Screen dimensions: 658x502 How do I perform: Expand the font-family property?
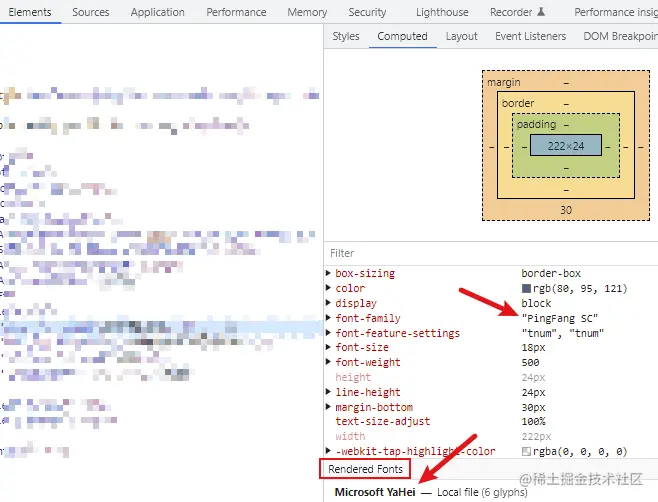pyautogui.click(x=329, y=318)
